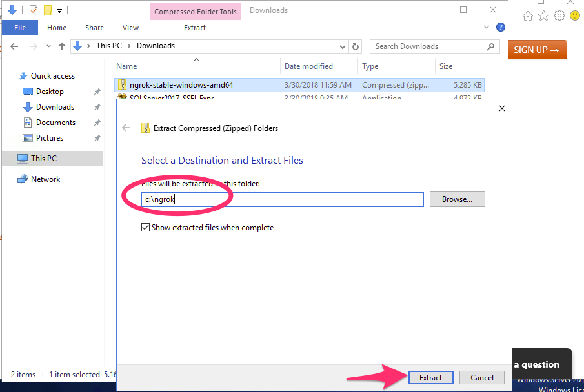Click quick access toolbar properties icon

(34, 10)
